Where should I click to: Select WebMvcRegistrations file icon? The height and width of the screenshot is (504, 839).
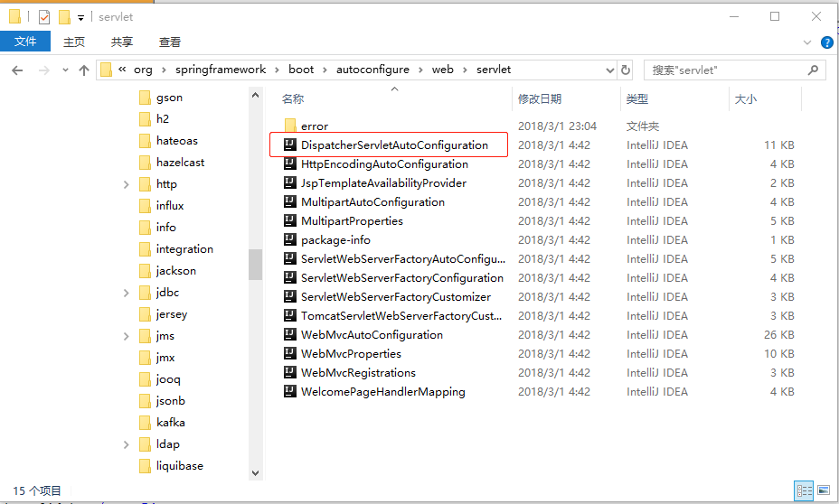click(x=289, y=372)
